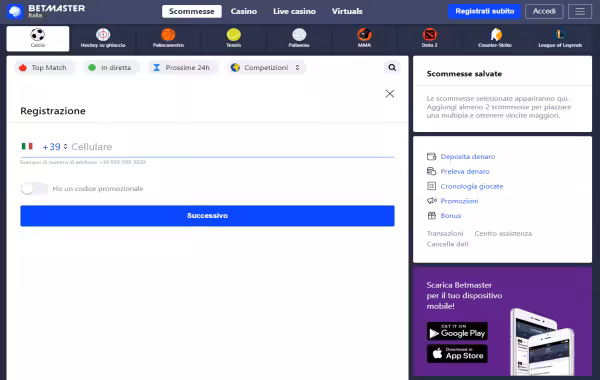Click the Successivo button
Image resolution: width=600 pixels, height=380 pixels.
tap(207, 216)
